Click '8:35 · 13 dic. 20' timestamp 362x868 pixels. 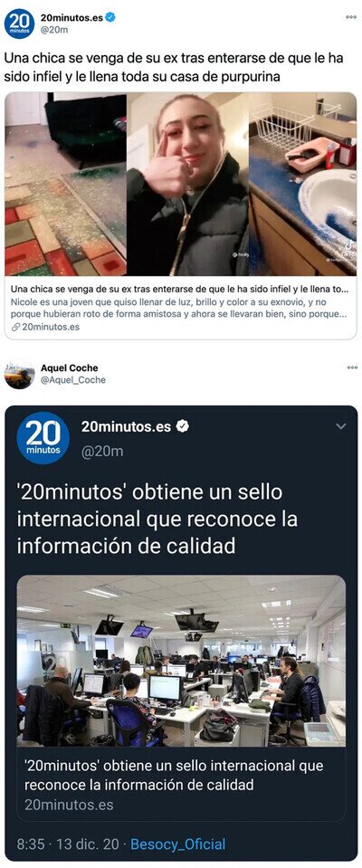coord(68,844)
